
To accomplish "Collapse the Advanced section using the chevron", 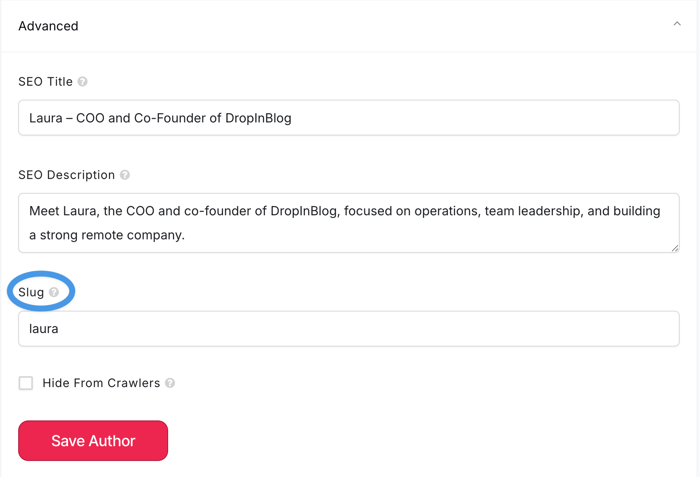I will pos(677,25).
